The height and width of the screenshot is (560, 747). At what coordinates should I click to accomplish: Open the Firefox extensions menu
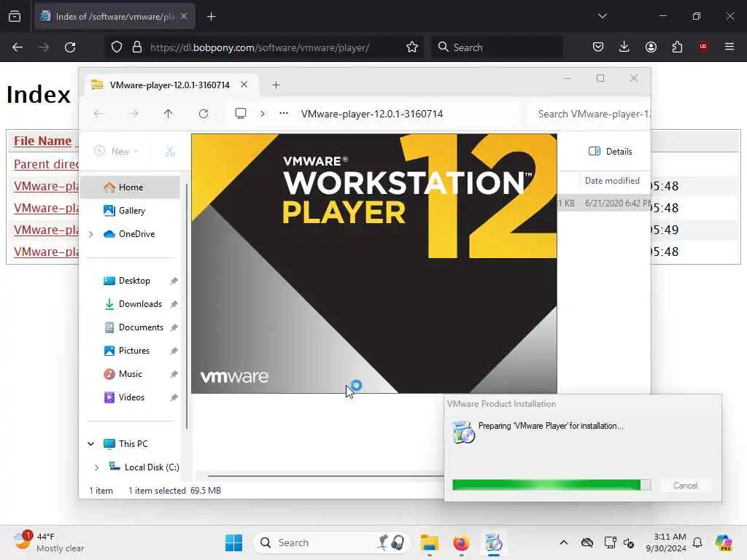[x=677, y=47]
